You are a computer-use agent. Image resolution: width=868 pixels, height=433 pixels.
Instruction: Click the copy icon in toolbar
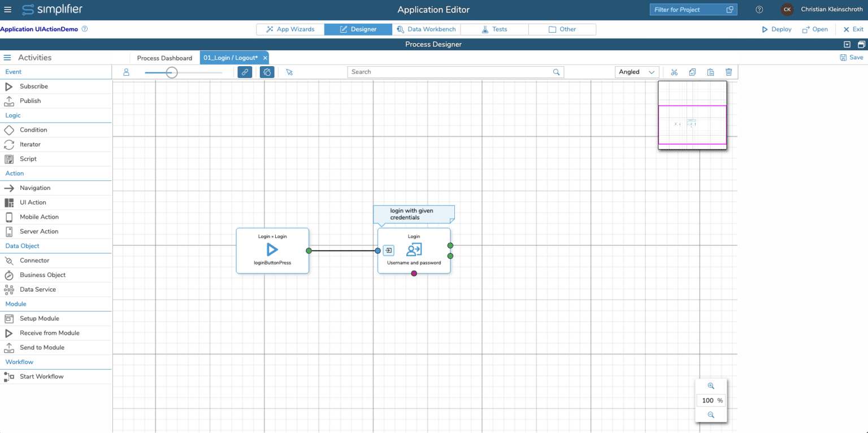coord(692,72)
